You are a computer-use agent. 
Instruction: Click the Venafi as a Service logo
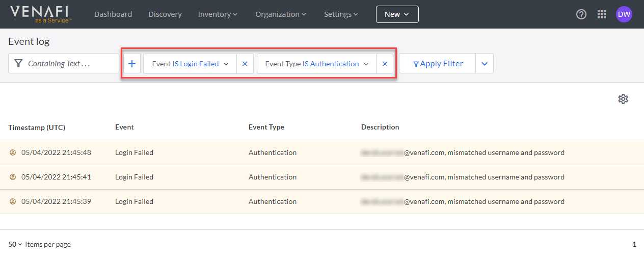coord(41,14)
